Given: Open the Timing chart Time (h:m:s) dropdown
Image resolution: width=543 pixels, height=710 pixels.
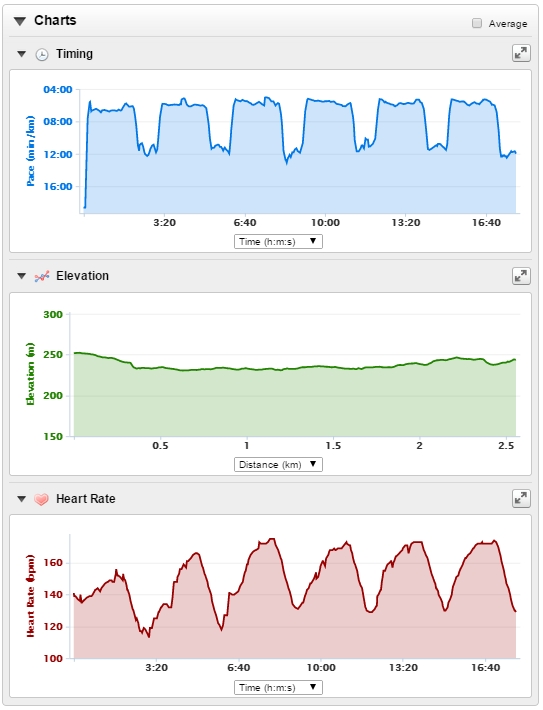Looking at the screenshot, I should (x=278, y=241).
